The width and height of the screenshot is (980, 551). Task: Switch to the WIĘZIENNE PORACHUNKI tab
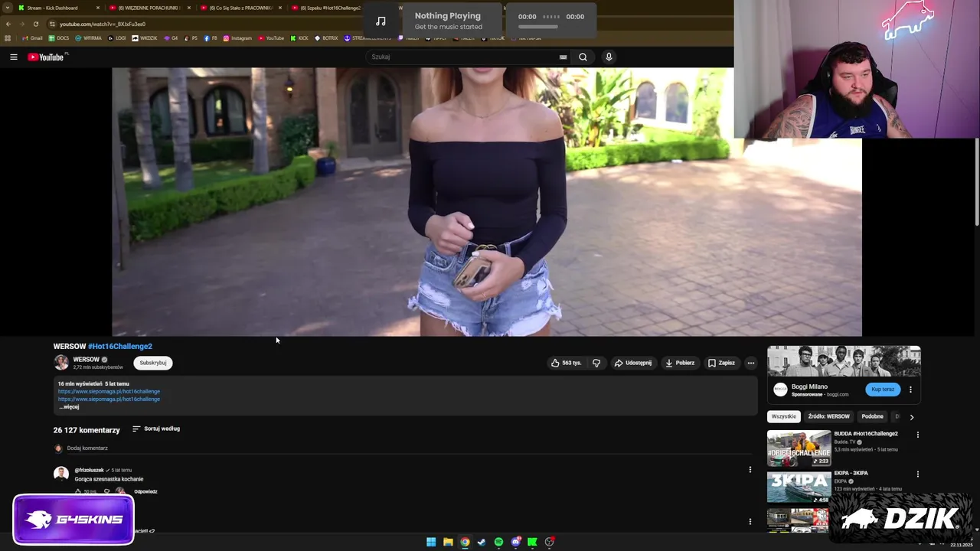[149, 8]
